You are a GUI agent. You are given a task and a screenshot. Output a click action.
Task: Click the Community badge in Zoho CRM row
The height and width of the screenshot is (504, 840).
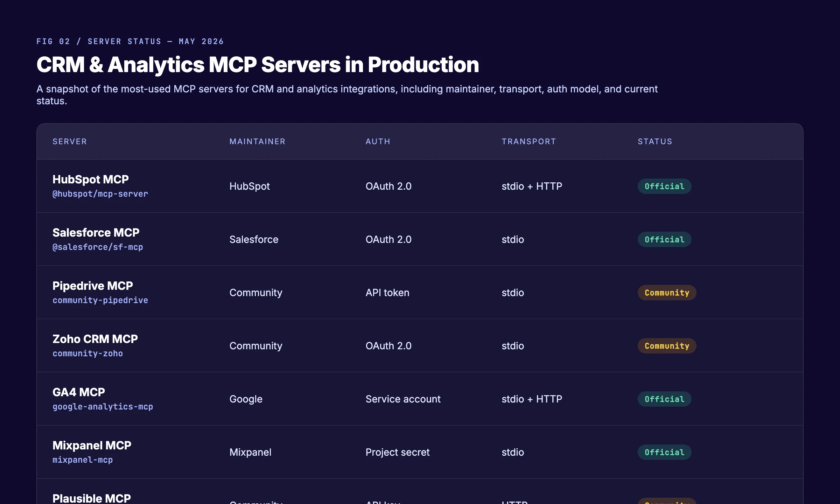point(667,346)
